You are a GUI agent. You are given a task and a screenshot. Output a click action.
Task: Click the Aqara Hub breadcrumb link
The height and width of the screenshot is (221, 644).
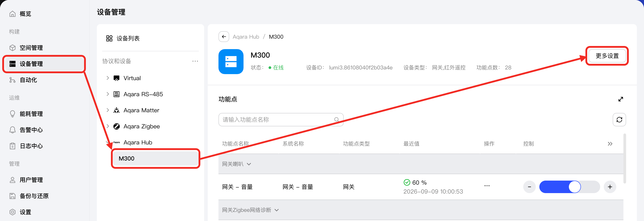click(x=246, y=37)
